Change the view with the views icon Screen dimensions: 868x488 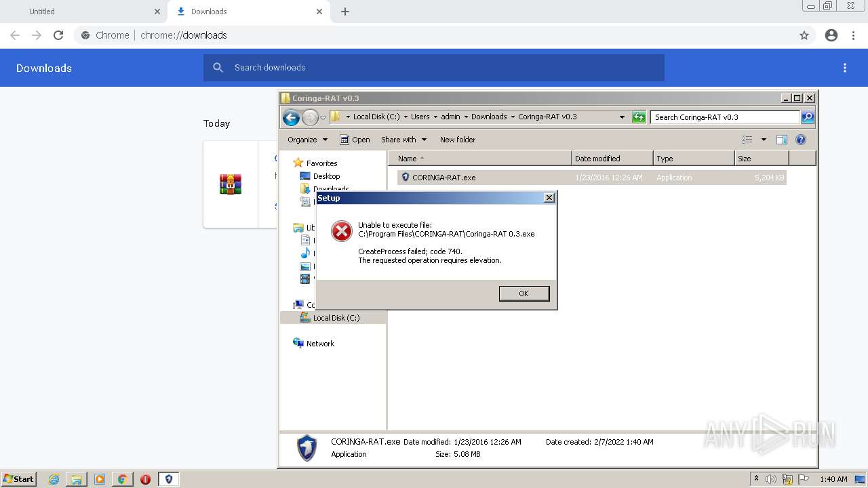747,140
